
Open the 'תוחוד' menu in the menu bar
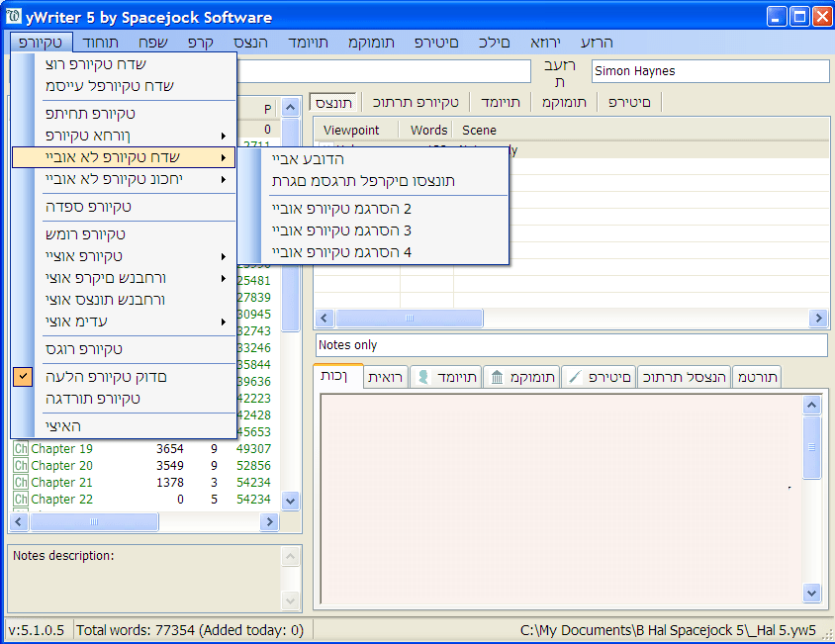coord(100,43)
